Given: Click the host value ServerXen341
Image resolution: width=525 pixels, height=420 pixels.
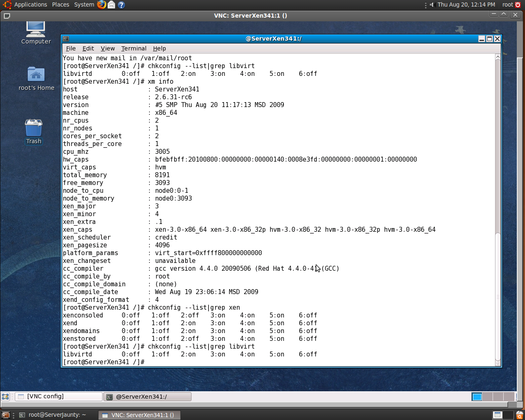Looking at the screenshot, I should 177,89.
